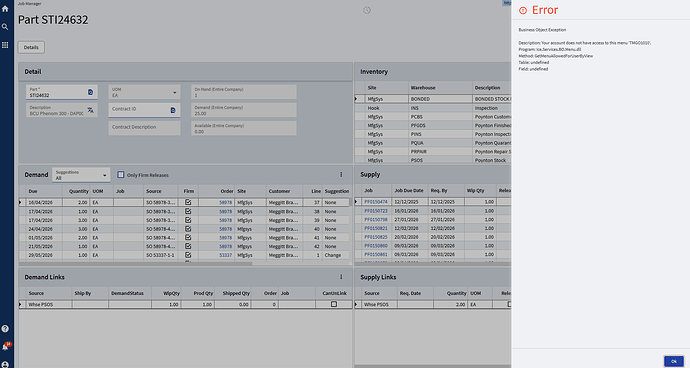Select row arrow of Demand Links Whse PSOS
This screenshot has width=690, height=368.
coord(20,304)
